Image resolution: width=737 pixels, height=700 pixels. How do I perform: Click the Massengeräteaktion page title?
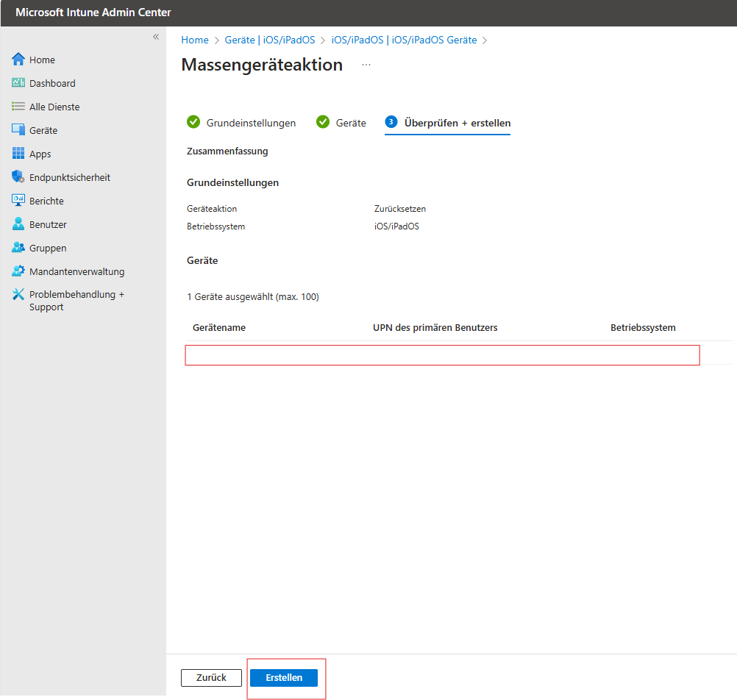click(x=262, y=65)
